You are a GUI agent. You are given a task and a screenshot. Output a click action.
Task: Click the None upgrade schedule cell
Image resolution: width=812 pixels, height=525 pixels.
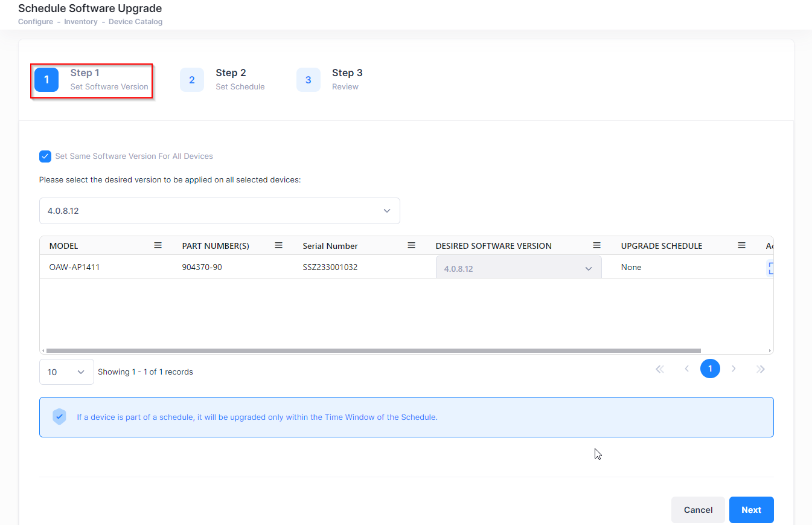coord(631,267)
